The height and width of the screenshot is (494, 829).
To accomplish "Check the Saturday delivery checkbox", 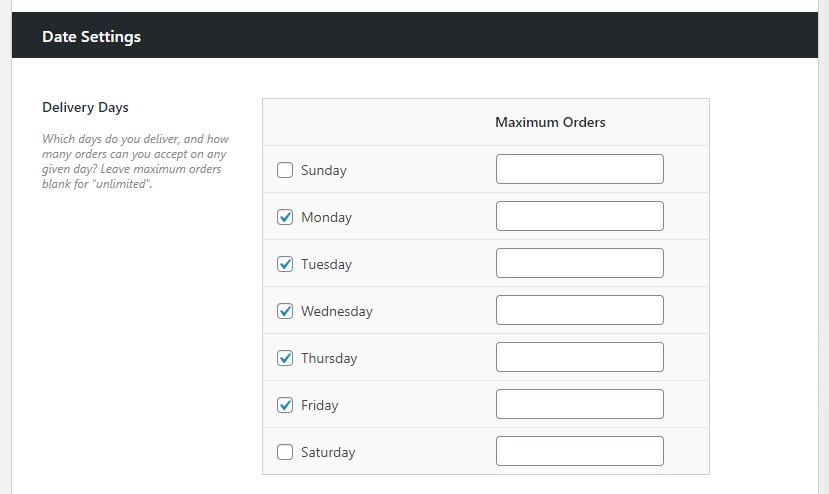I will [x=285, y=452].
